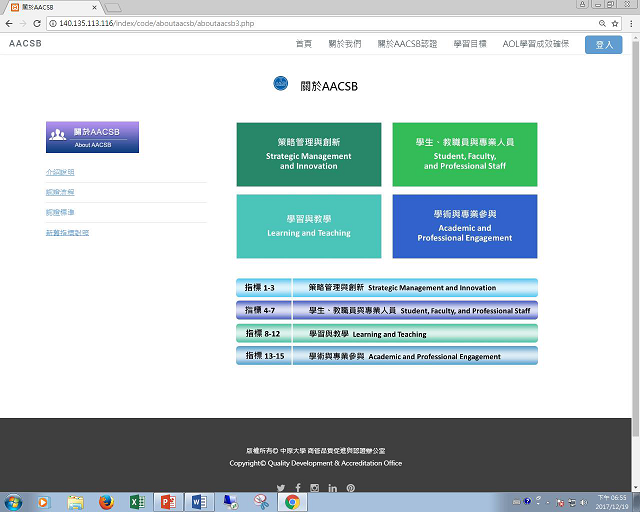Open 首頁 in navigation menu
Viewport: 640px width, 512px height.
[x=304, y=44]
